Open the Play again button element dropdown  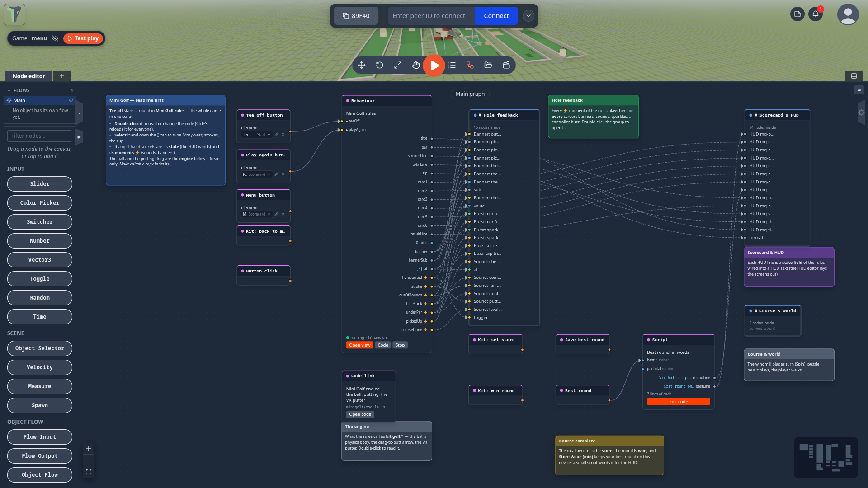tap(256, 174)
